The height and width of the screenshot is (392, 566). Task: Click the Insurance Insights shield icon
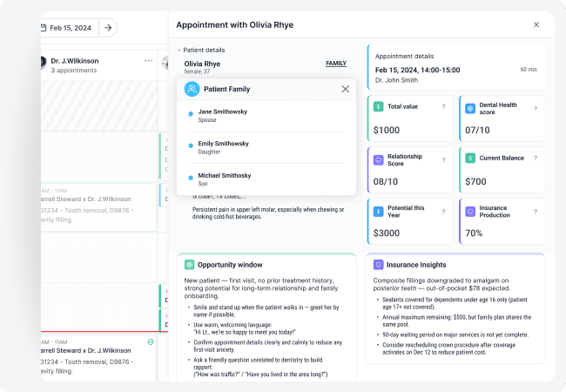[x=378, y=264]
